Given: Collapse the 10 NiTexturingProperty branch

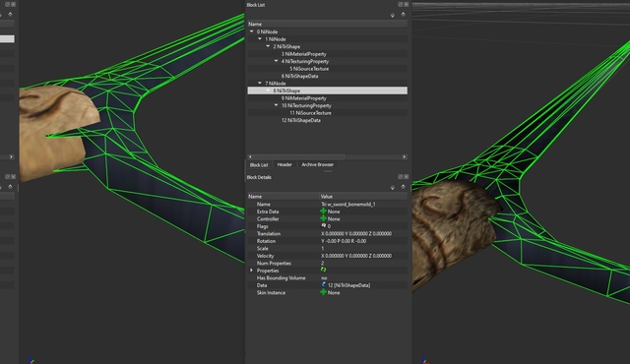Looking at the screenshot, I should click(x=276, y=105).
